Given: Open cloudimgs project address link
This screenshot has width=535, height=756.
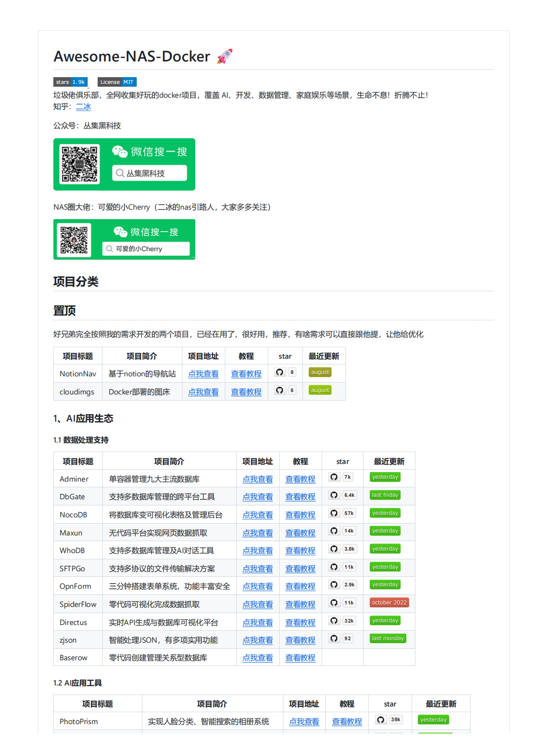Looking at the screenshot, I should [x=203, y=392].
